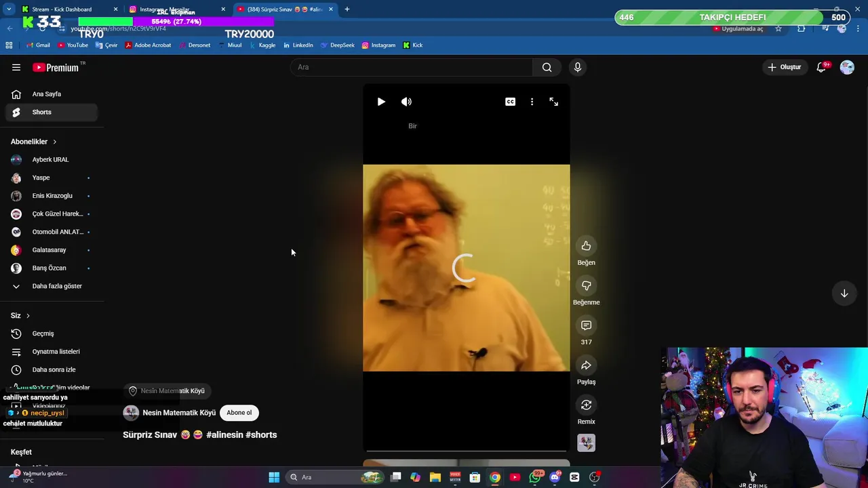The height and width of the screenshot is (488, 868).
Task: Open the Oluştur create menu
Action: tap(784, 67)
